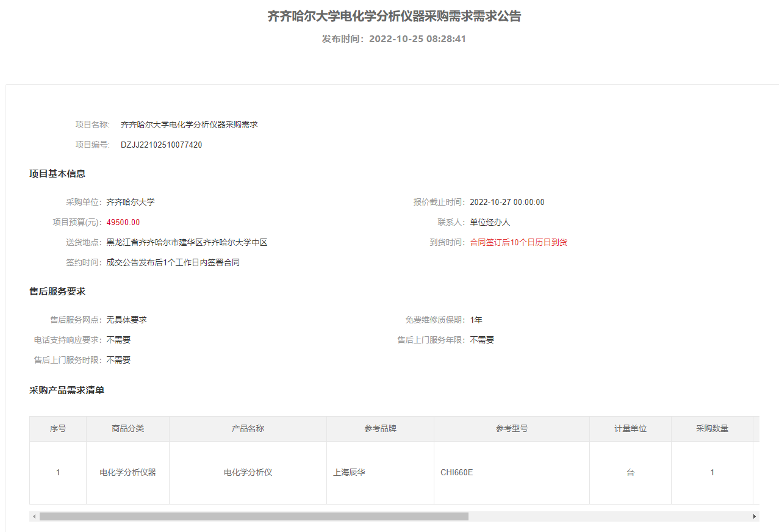779x532 pixels.
Task: Click the quote deadline 2022-10-27 00:00:00
Action: (507, 202)
